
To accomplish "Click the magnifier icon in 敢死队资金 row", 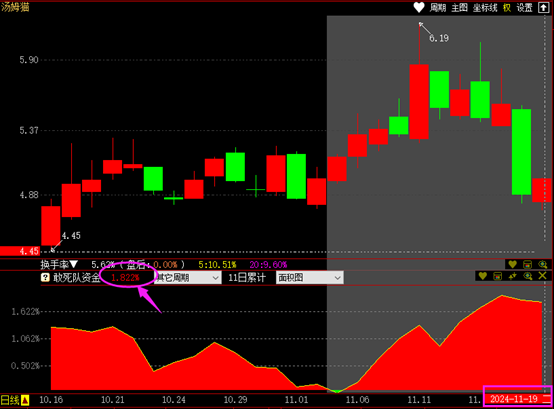I will coord(528,276).
